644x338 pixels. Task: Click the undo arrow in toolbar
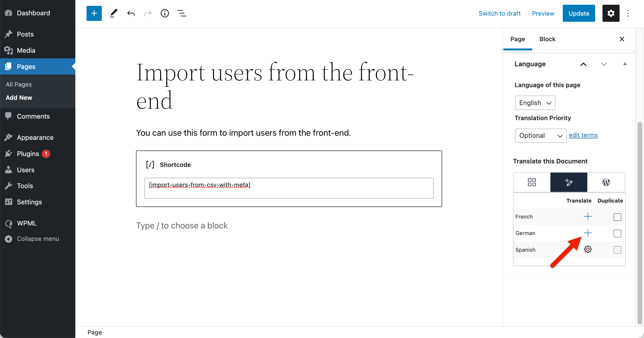[131, 13]
